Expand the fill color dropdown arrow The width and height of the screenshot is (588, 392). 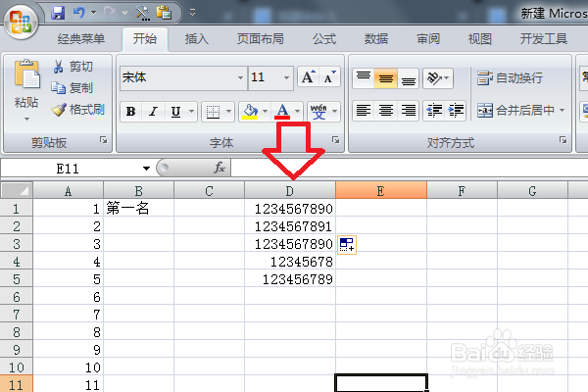point(266,112)
